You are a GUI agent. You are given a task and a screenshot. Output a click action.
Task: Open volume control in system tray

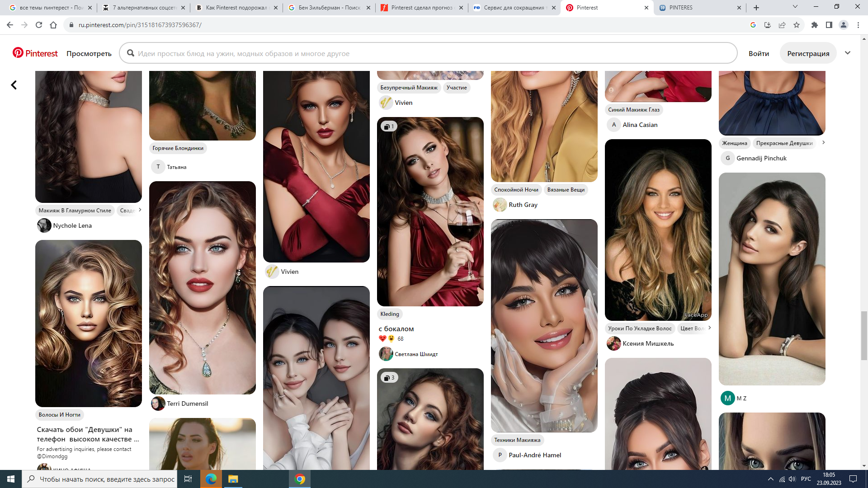(792, 479)
